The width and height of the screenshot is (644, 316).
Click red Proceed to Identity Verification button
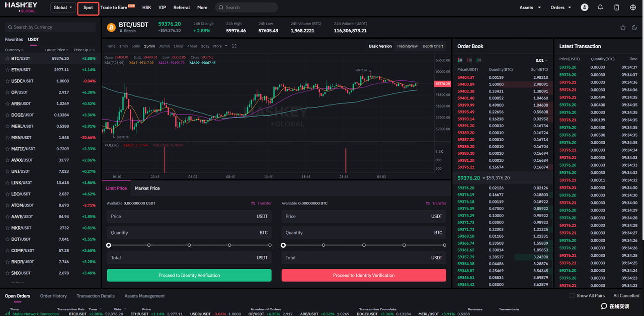(364, 275)
